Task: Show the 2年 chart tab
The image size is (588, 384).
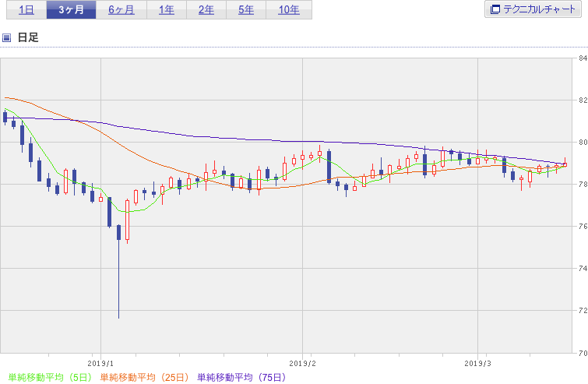Action: (206, 10)
